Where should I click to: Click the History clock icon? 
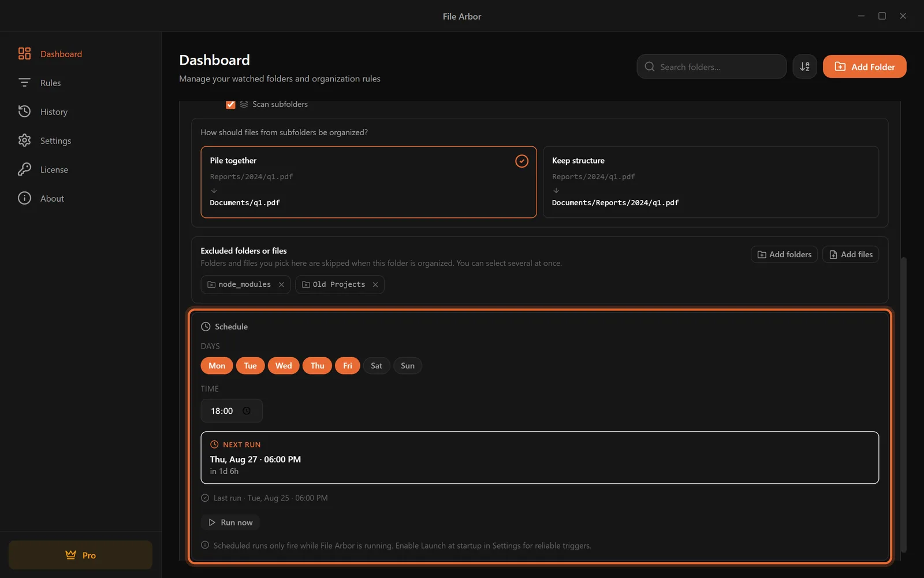[24, 112]
